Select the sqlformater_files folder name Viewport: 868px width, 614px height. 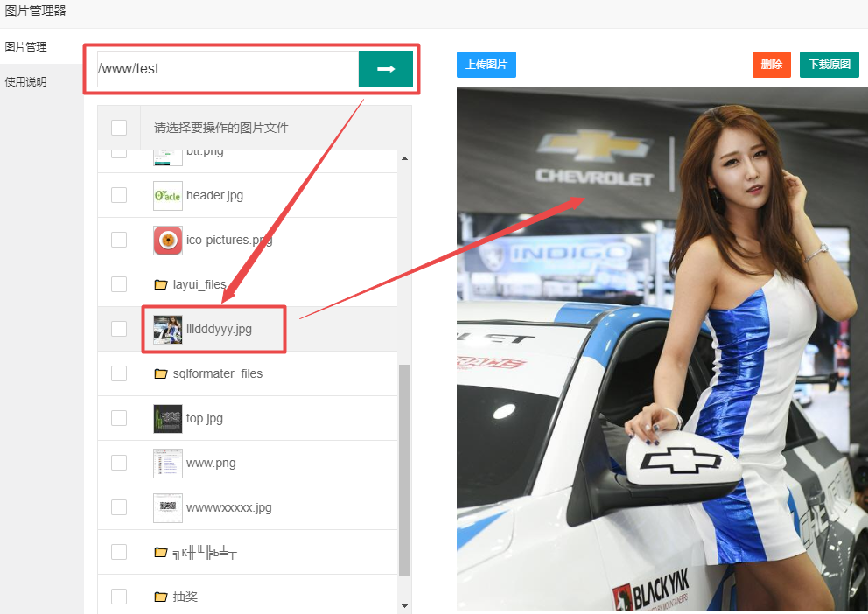coord(218,374)
